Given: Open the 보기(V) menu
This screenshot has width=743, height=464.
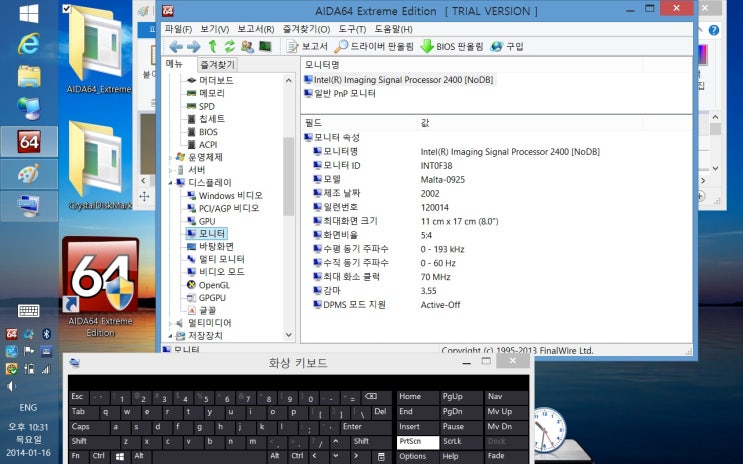Looking at the screenshot, I should coord(215,29).
